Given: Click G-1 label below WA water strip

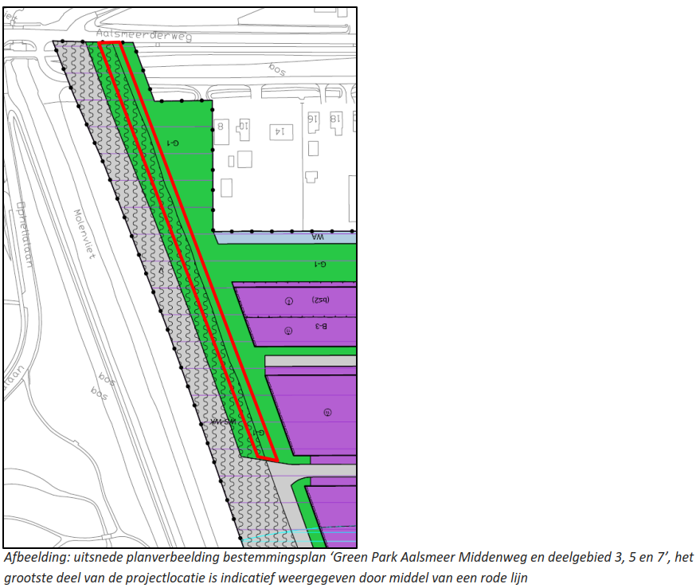Looking at the screenshot, I should point(319,263).
